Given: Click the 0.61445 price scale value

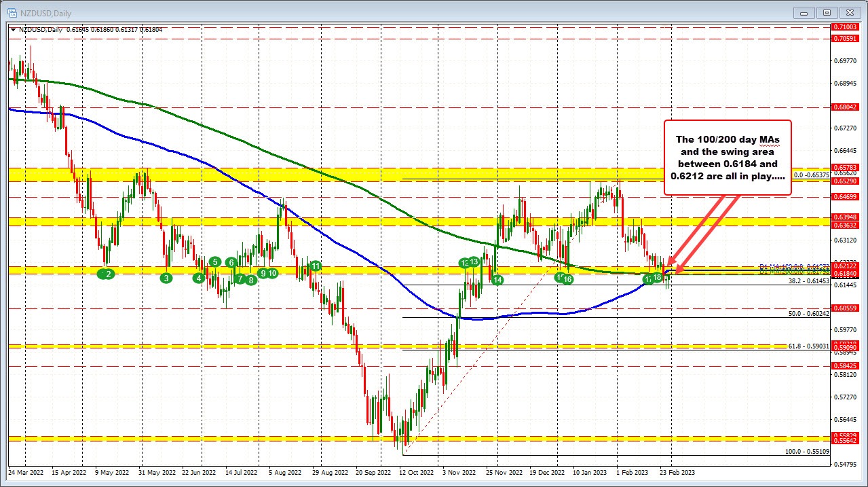Looking at the screenshot, I should [846, 285].
